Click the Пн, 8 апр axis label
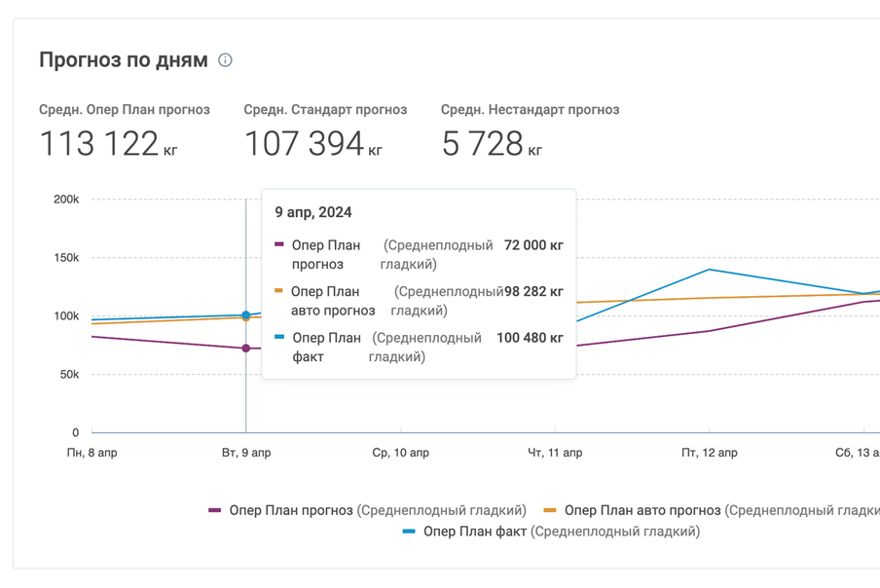The width and height of the screenshot is (880, 588). [92, 453]
